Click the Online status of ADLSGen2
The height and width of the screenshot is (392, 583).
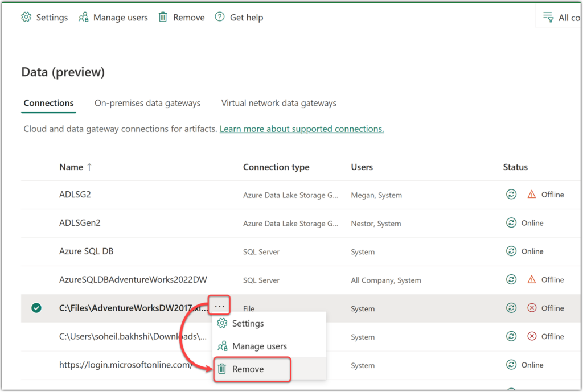click(x=532, y=222)
